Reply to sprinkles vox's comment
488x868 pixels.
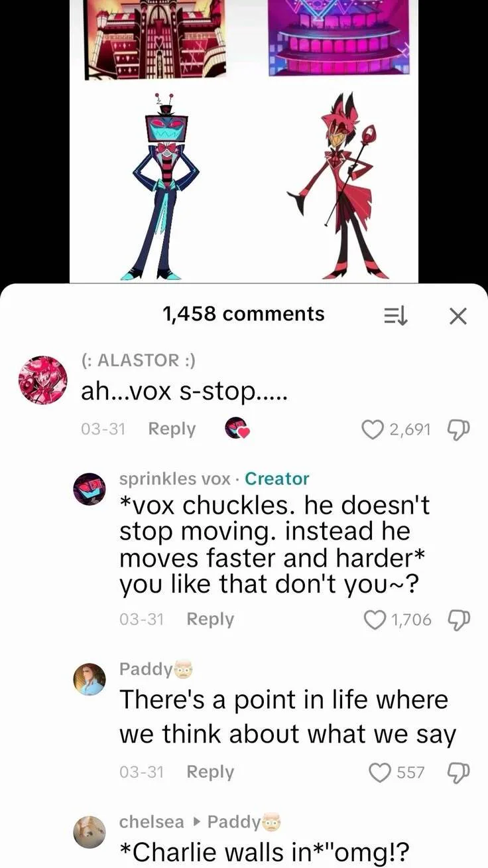click(x=210, y=619)
